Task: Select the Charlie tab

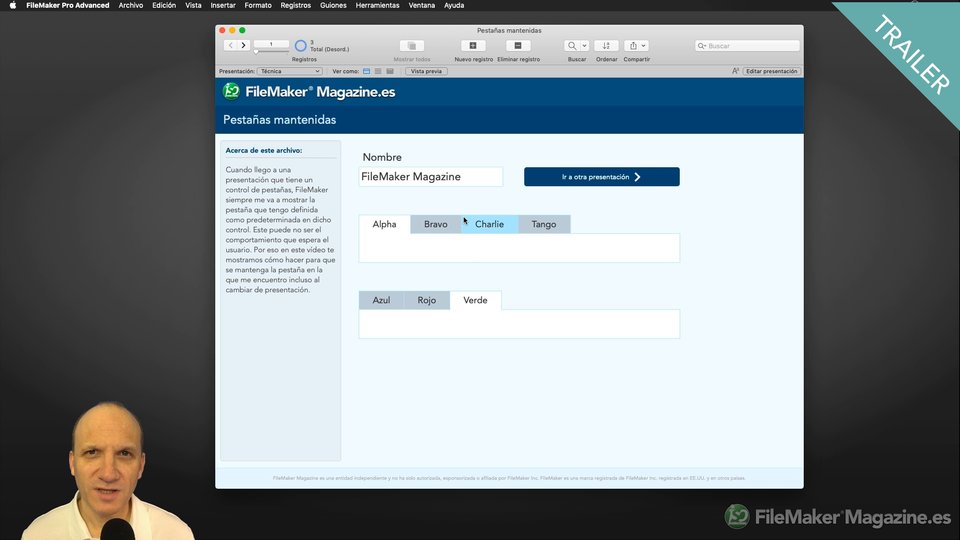Action: click(490, 224)
